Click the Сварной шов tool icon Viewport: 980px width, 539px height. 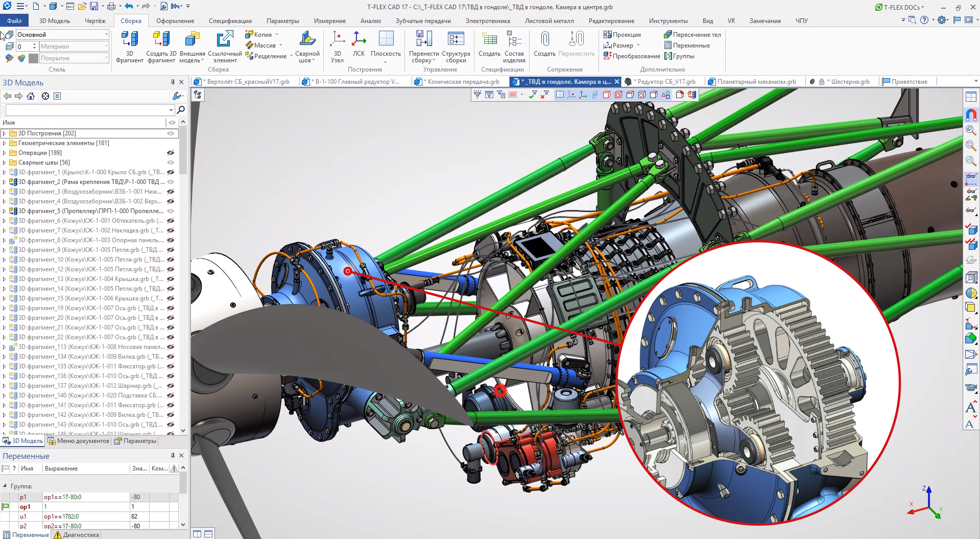coord(307,40)
